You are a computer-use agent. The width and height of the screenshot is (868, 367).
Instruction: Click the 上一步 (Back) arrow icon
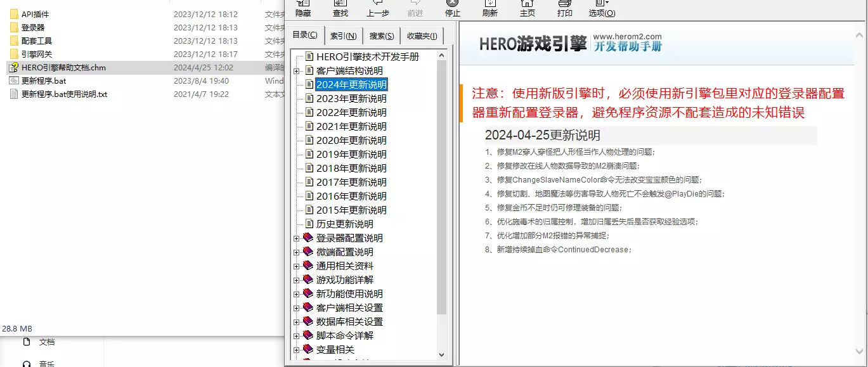coord(378,9)
